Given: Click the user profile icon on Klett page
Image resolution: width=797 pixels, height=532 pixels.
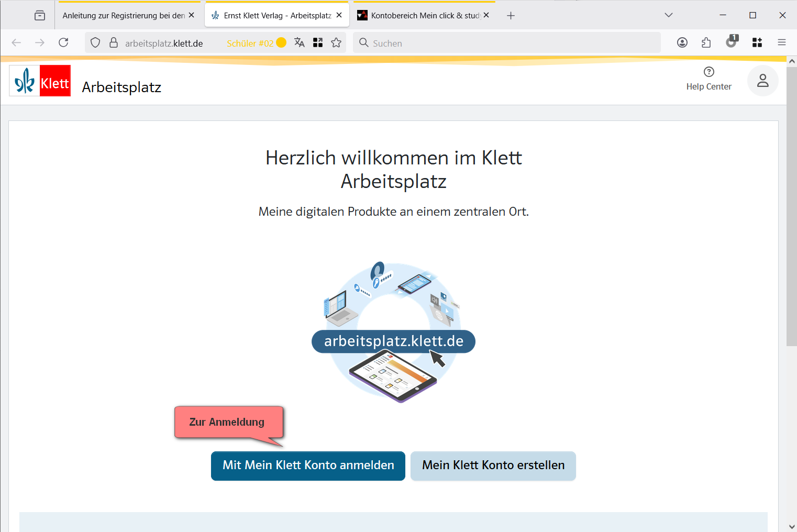Looking at the screenshot, I should pyautogui.click(x=762, y=81).
